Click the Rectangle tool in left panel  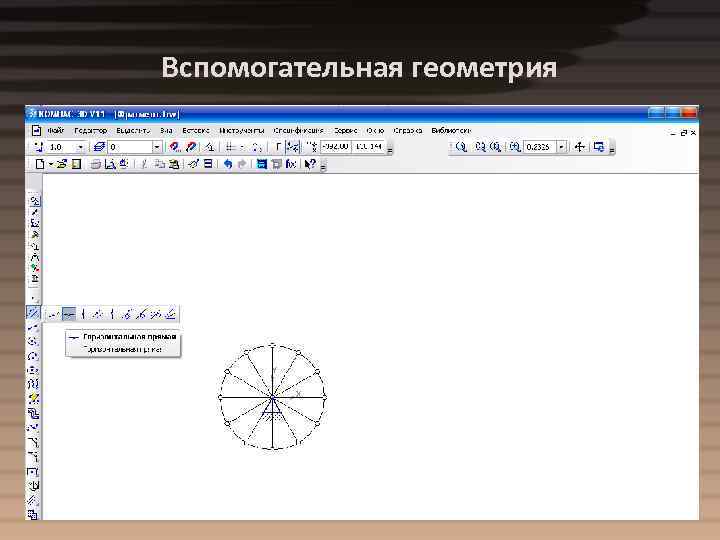coord(33,472)
